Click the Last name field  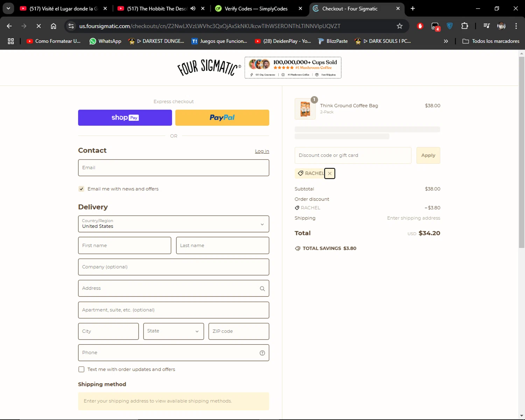(223, 245)
